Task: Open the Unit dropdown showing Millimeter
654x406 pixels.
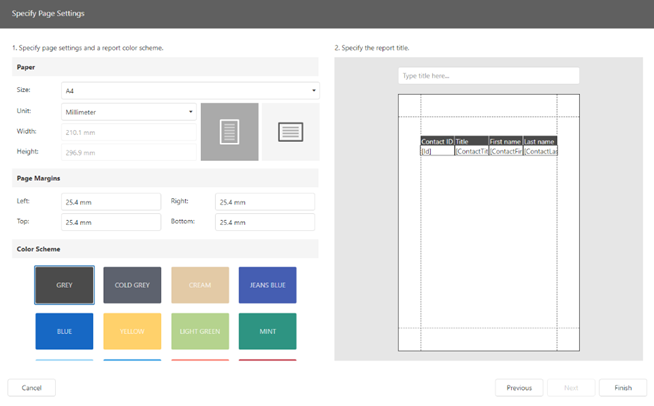Action: click(x=129, y=112)
